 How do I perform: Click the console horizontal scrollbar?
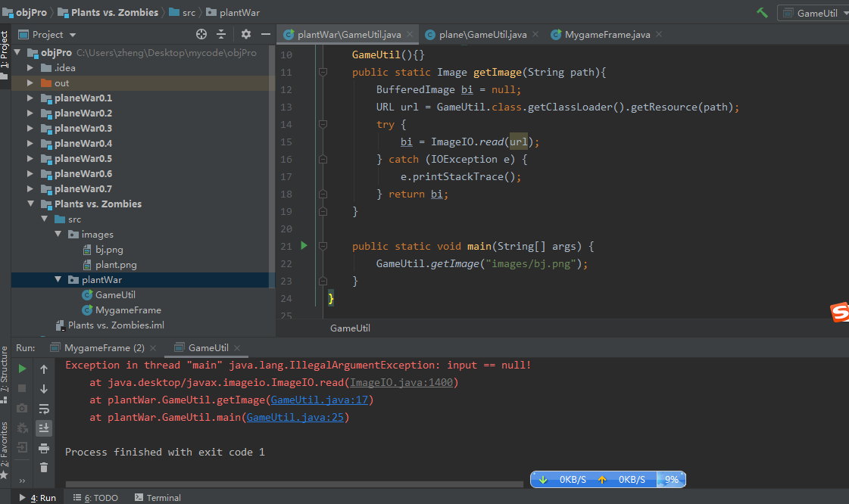(294, 484)
